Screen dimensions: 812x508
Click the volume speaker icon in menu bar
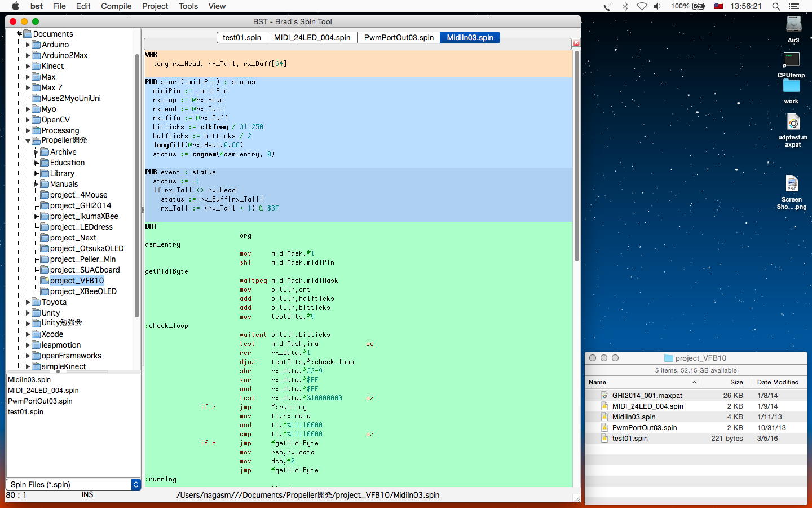pyautogui.click(x=657, y=6)
